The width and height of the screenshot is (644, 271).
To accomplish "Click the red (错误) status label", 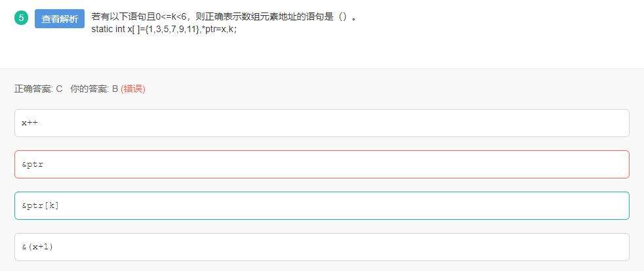I will pyautogui.click(x=133, y=89).
